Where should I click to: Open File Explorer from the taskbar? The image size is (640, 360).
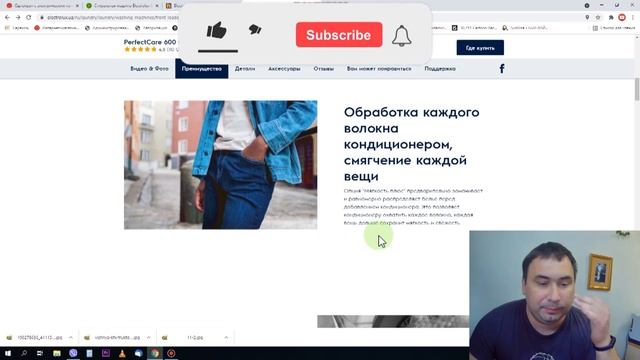57,353
